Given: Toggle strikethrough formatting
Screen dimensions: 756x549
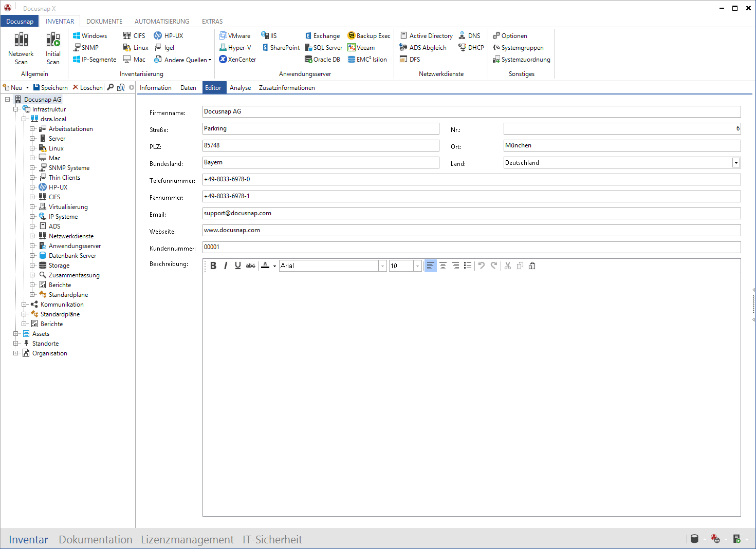Looking at the screenshot, I should tap(250, 266).
